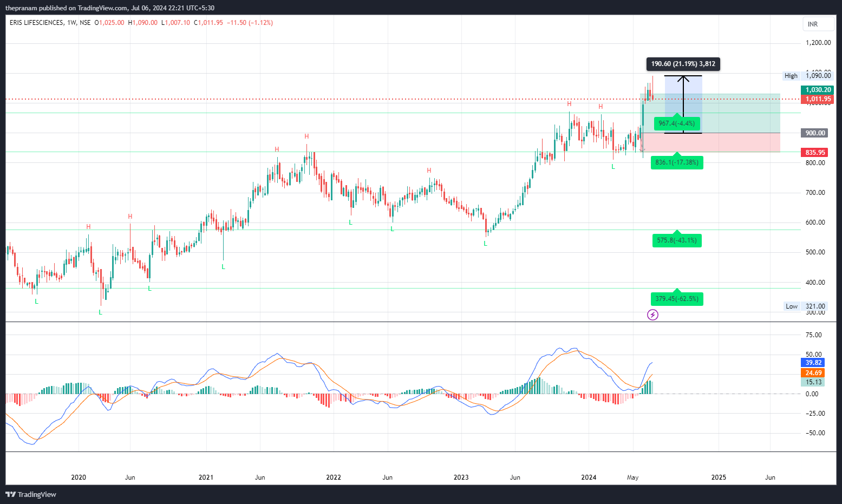Image resolution: width=842 pixels, height=504 pixels.
Task: Click the High 1,090.00 axis label
Action: click(x=807, y=76)
